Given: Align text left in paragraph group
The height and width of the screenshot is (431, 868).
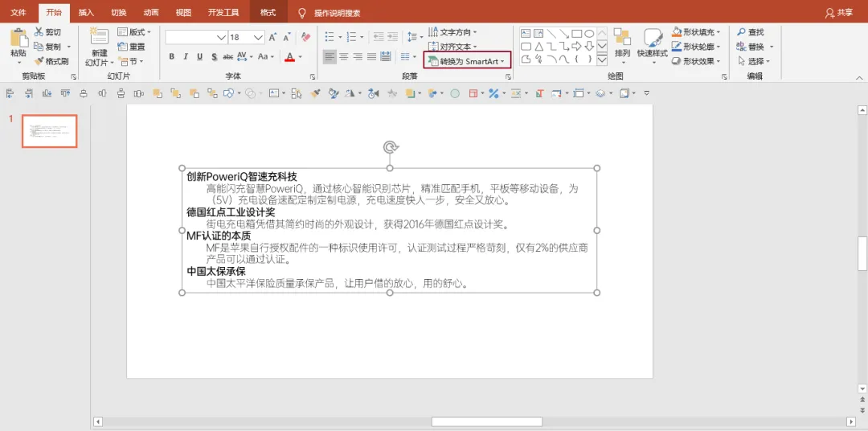Looking at the screenshot, I should 330,56.
